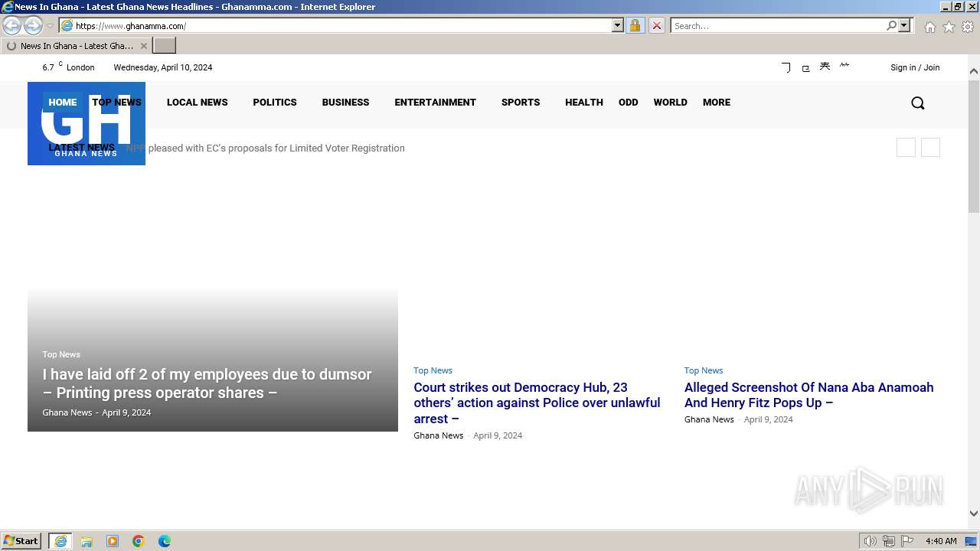Open the dumsor printing press article
This screenshot has width=980, height=551.
pyautogui.click(x=207, y=383)
